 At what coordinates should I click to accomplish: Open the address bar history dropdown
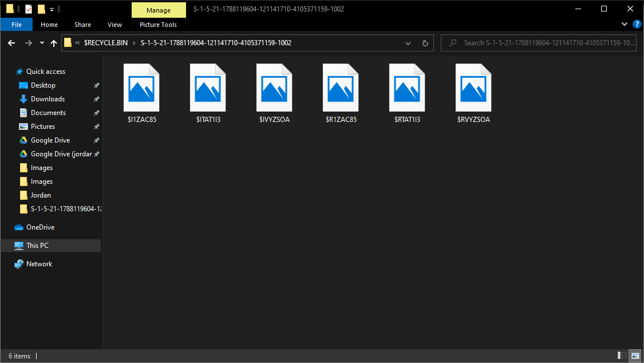point(408,42)
